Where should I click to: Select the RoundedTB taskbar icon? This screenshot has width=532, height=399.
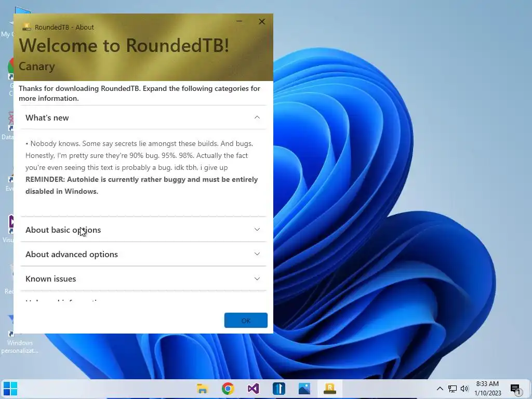coord(330,389)
